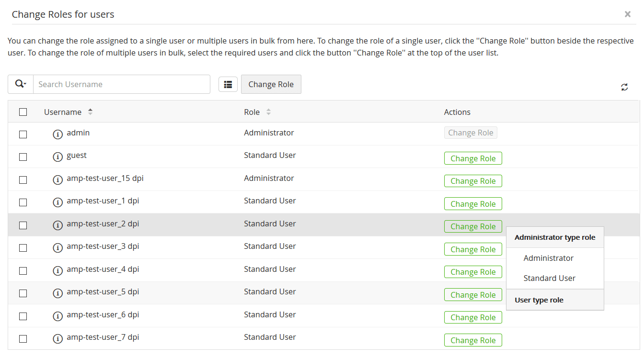Click the info icon next to guest
Image resolution: width=644 pixels, height=358 pixels.
pos(57,157)
